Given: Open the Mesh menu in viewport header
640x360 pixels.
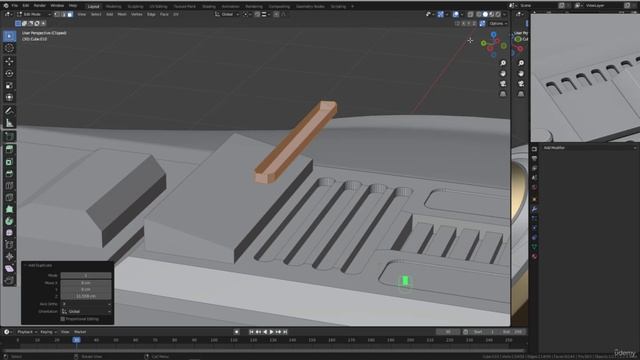Looking at the screenshot, I should click(x=122, y=14).
